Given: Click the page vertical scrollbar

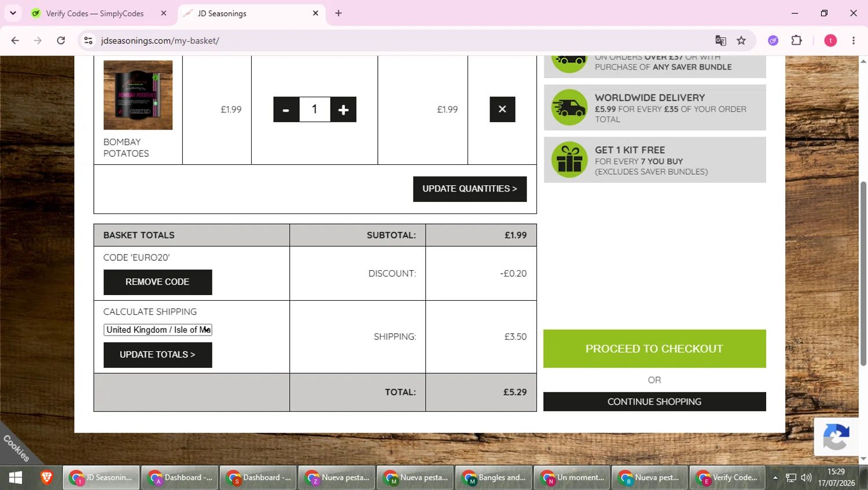Looking at the screenshot, I should (x=863, y=273).
